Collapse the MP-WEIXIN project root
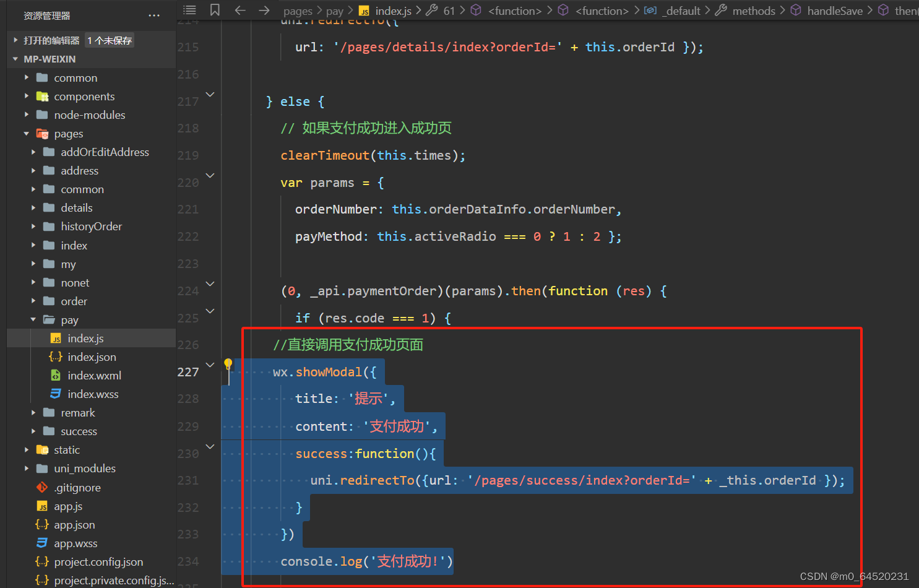This screenshot has height=588, width=919. (15, 59)
